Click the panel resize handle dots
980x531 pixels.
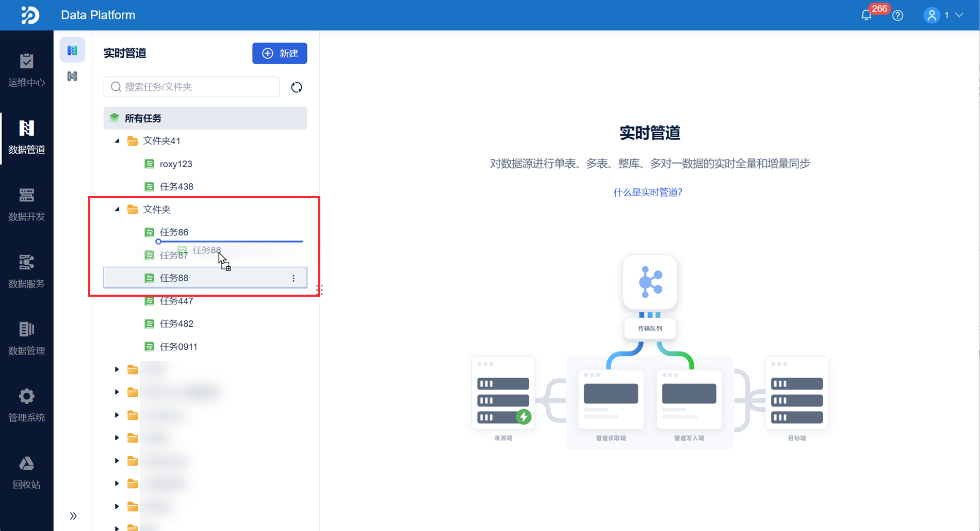tap(320, 291)
